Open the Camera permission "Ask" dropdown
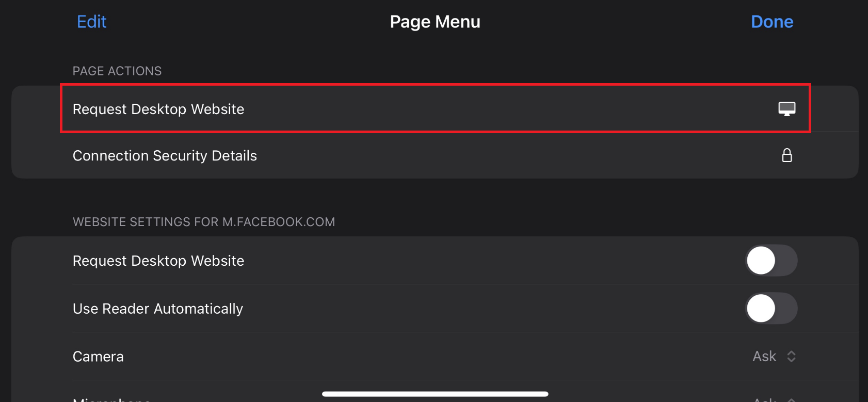The width and height of the screenshot is (868, 402). click(774, 357)
